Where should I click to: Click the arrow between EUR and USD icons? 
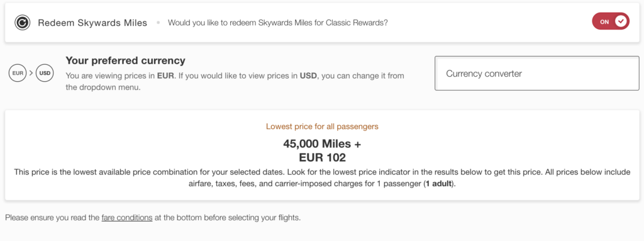coord(31,74)
